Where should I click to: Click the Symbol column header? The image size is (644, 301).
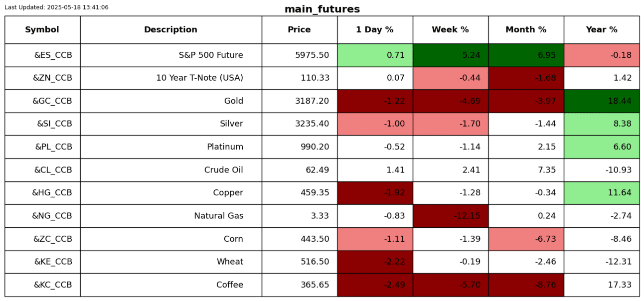point(42,30)
